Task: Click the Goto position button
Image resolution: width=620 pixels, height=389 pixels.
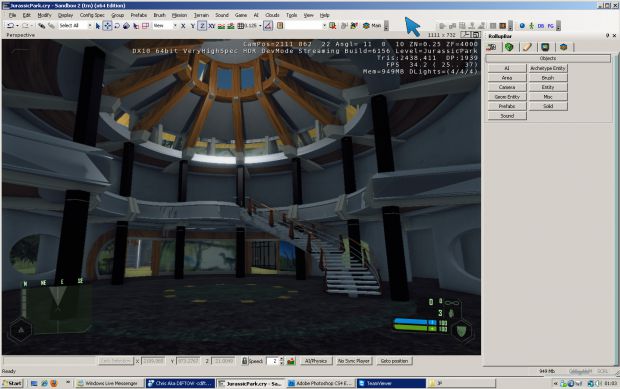Action: [x=394, y=361]
